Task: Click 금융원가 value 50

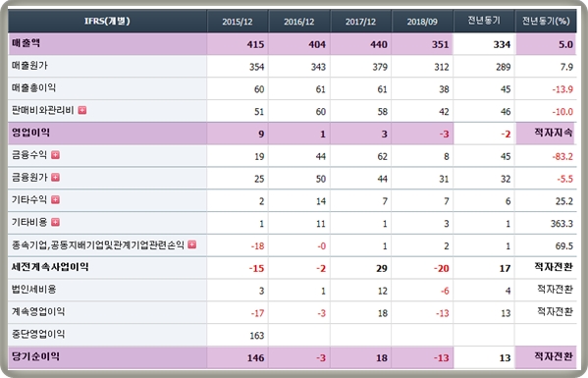Action: 321,179
